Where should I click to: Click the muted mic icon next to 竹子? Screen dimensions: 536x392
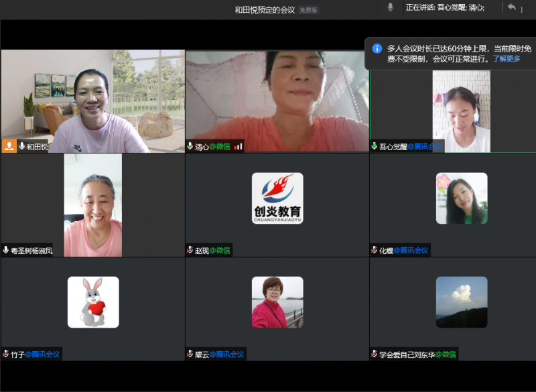pyautogui.click(x=6, y=354)
